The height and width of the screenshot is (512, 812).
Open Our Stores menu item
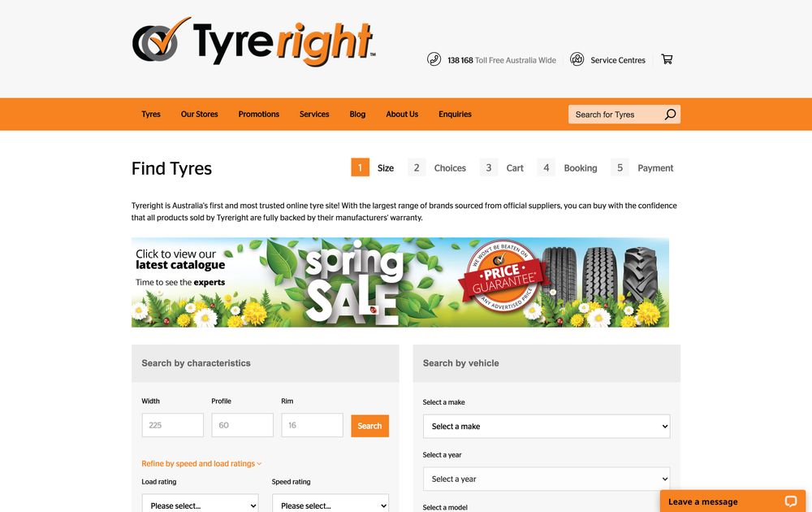click(x=200, y=114)
